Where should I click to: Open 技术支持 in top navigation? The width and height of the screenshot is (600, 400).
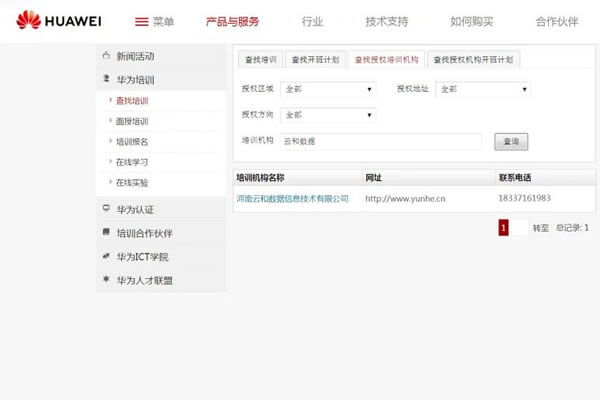tap(386, 21)
